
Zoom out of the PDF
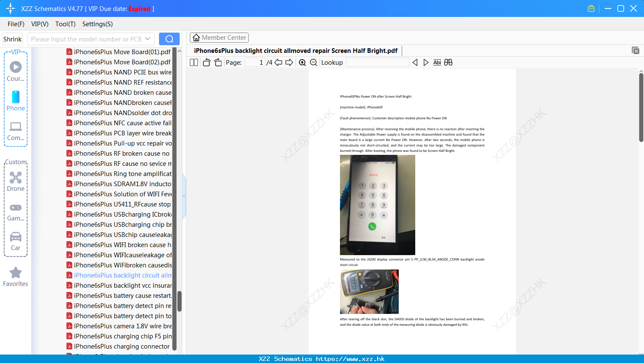(313, 62)
